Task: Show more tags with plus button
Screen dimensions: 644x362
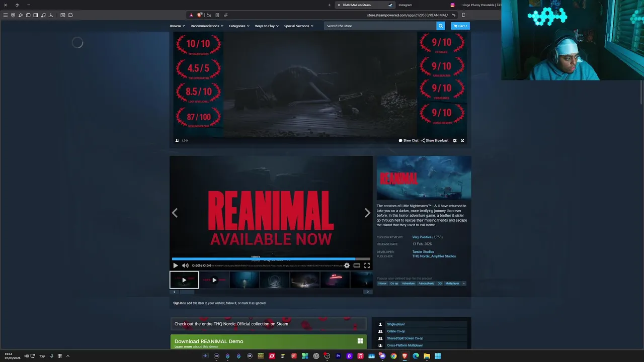Action: (464, 284)
